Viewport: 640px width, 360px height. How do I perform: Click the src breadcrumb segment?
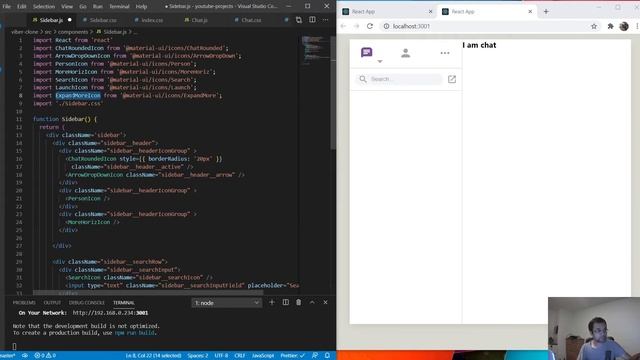point(48,32)
